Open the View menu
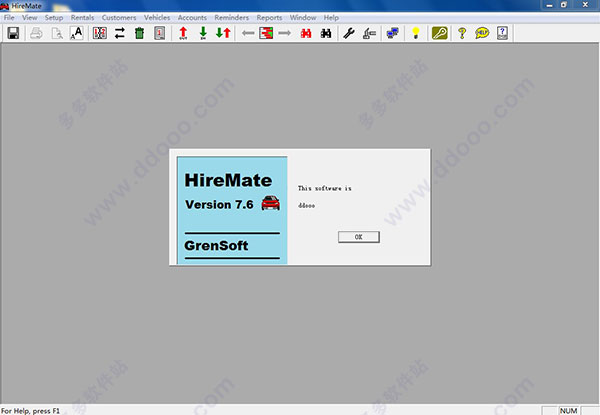The height and width of the screenshot is (415, 600). (x=29, y=18)
